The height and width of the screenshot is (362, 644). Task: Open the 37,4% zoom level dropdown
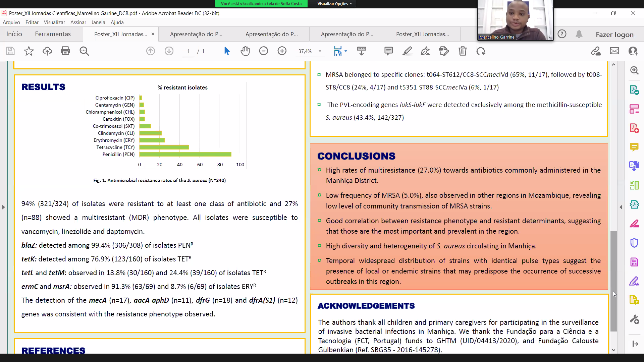click(320, 51)
